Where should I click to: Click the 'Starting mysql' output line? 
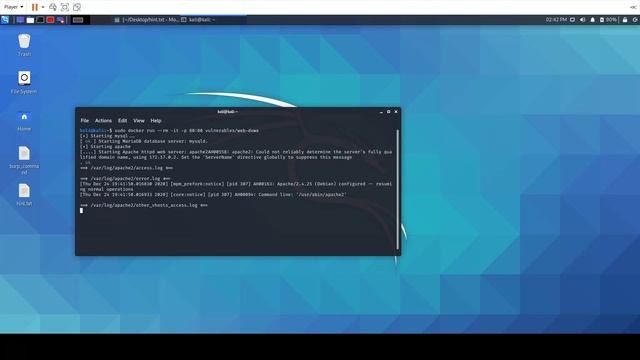pyautogui.click(x=107, y=136)
